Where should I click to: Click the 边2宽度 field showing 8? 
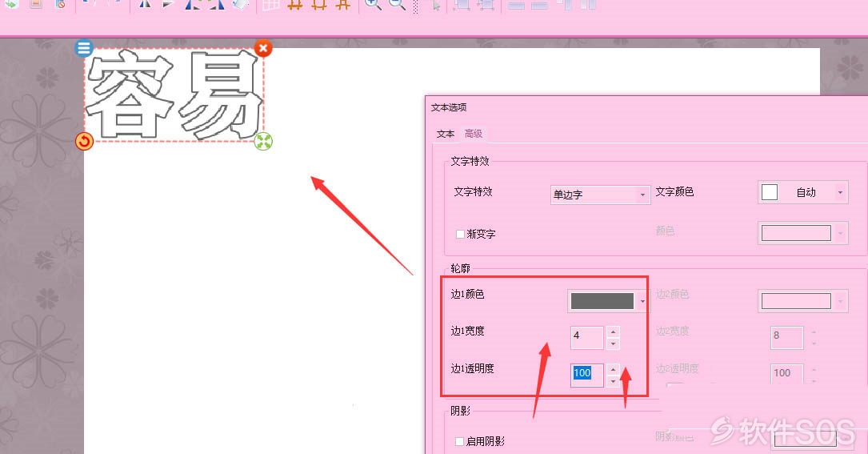pyautogui.click(x=786, y=337)
